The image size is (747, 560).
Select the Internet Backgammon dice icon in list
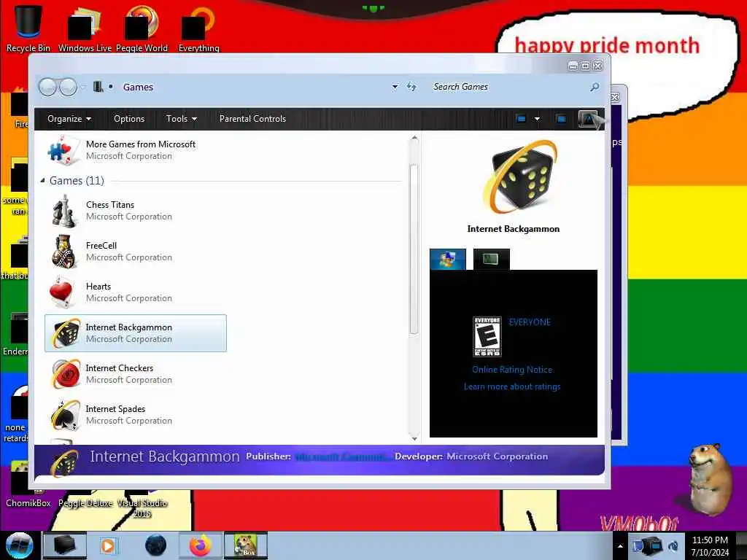(66, 332)
